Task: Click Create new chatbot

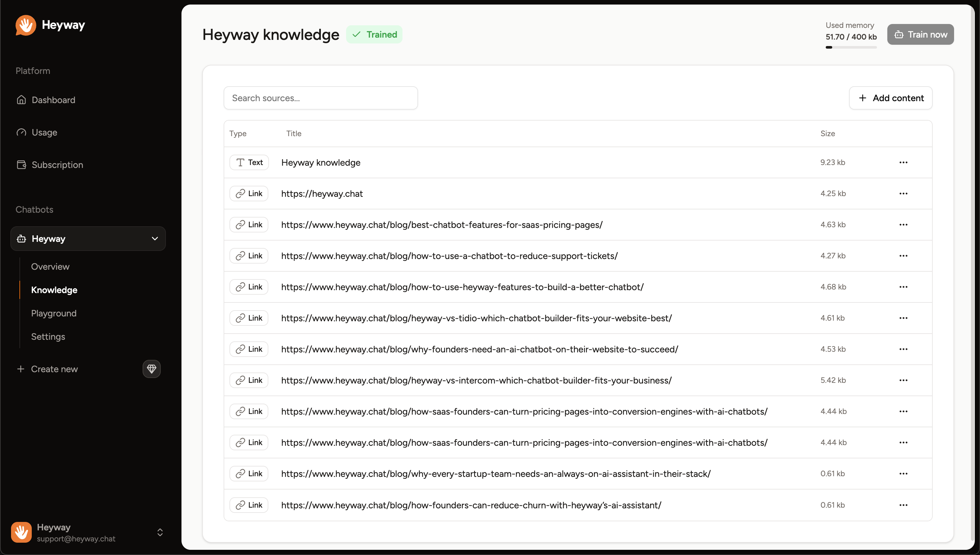Action: [54, 369]
